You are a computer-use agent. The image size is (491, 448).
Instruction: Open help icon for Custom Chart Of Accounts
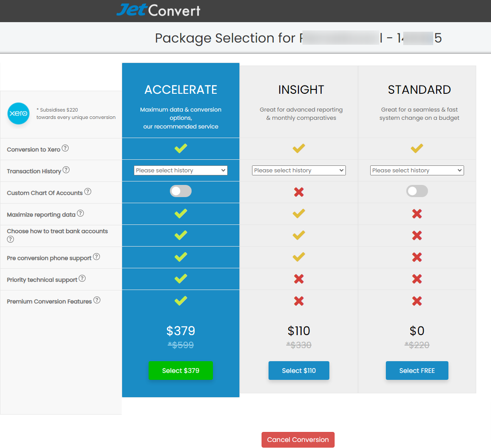pos(88,191)
